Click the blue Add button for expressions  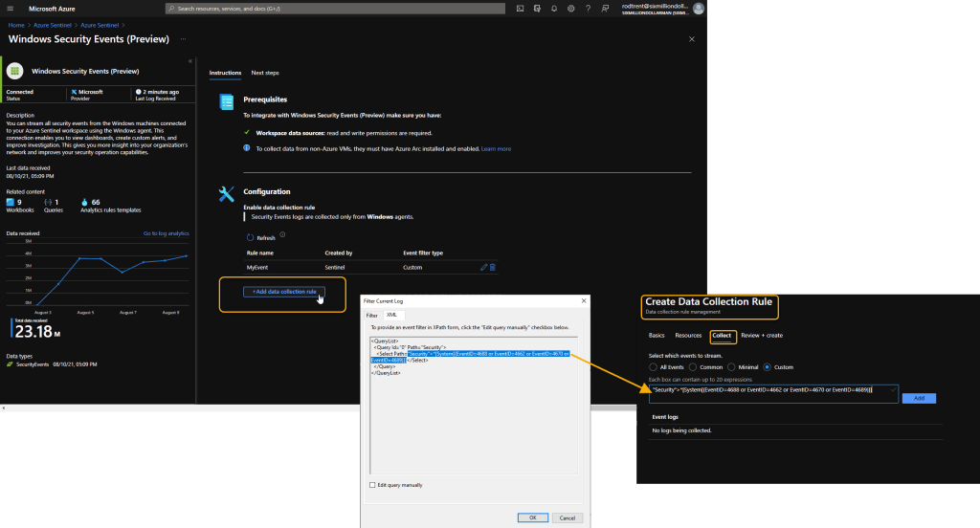(x=919, y=398)
